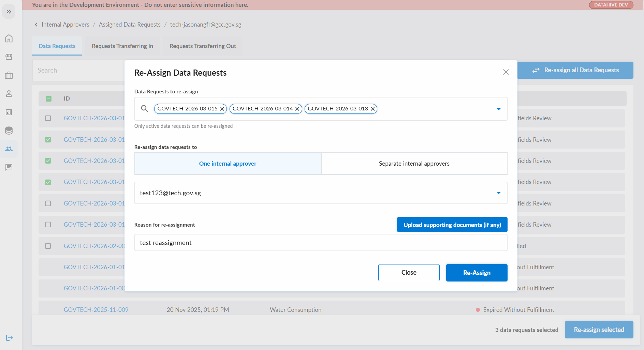644x350 pixels.
Task: Click Re-assign all Data Requests button
Action: pyautogui.click(x=575, y=70)
